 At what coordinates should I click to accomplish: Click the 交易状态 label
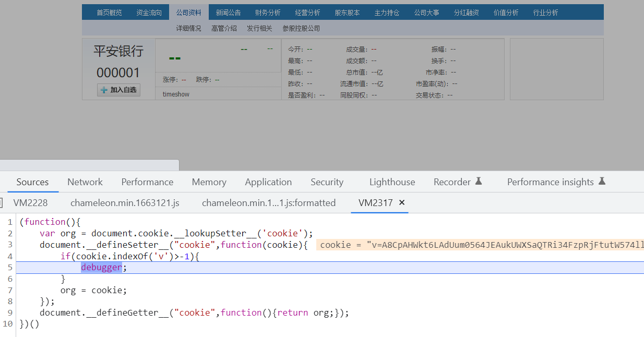[x=430, y=95]
